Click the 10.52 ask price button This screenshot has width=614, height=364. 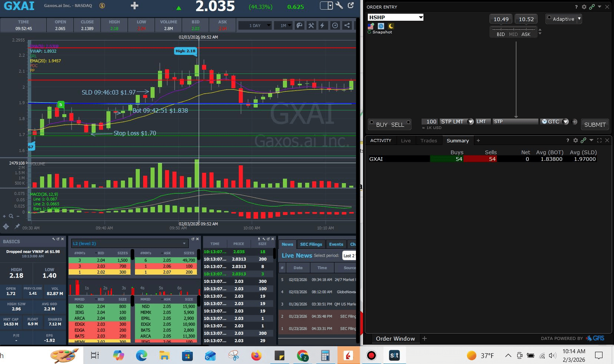tap(526, 19)
